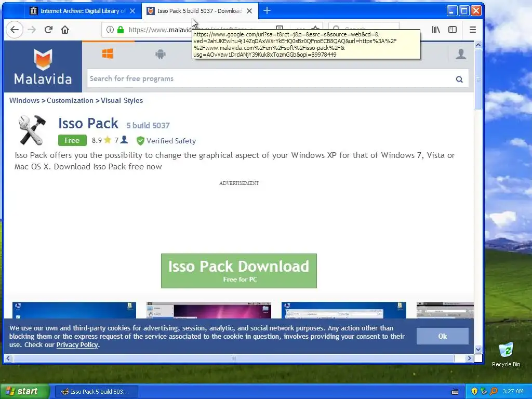This screenshot has width=532, height=399.
Task: Click the 5 build 5037 version text
Action: 148,126
